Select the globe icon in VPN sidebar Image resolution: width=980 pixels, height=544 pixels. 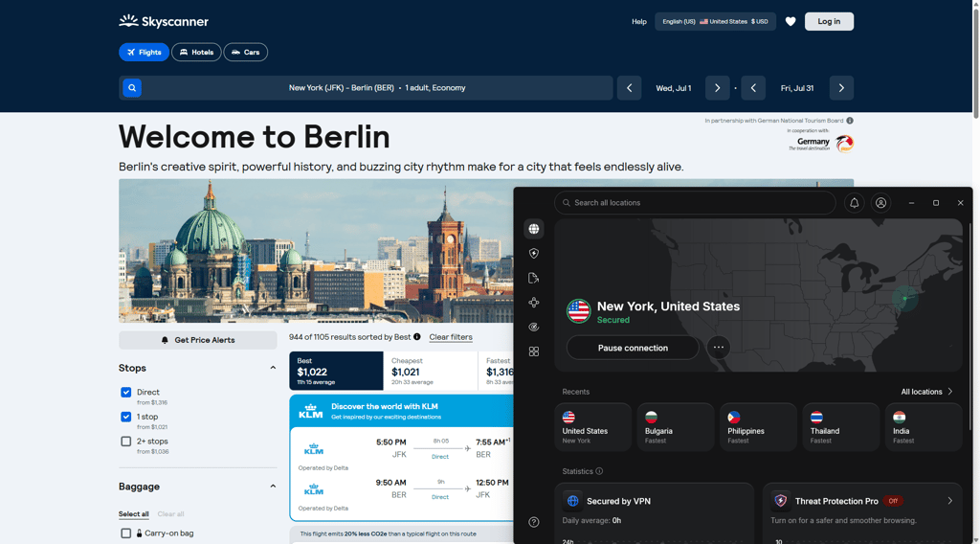pyautogui.click(x=534, y=229)
